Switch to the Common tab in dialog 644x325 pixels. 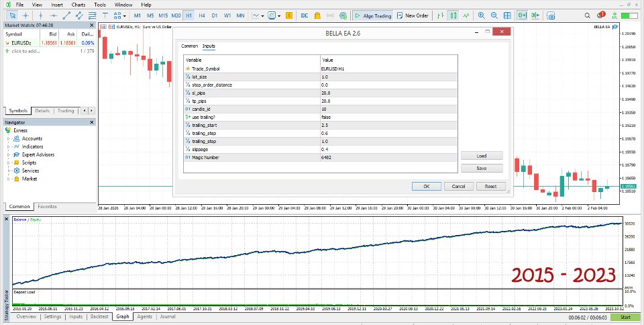[x=189, y=46]
